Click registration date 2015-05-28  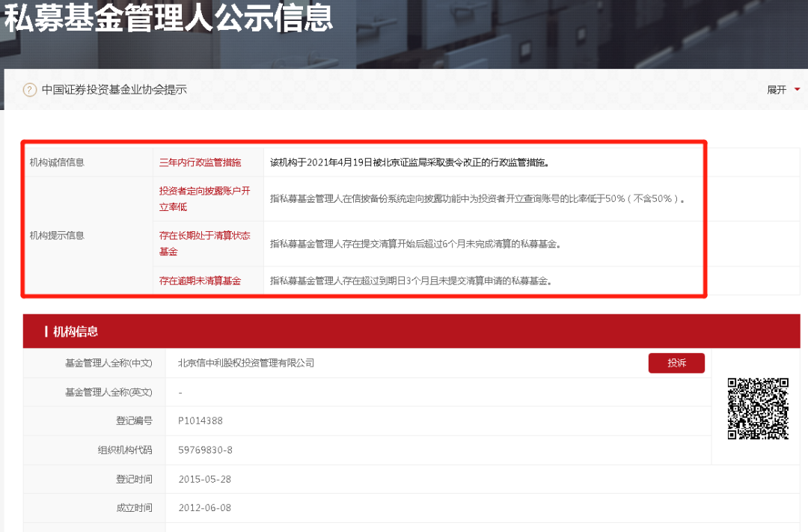(x=204, y=479)
